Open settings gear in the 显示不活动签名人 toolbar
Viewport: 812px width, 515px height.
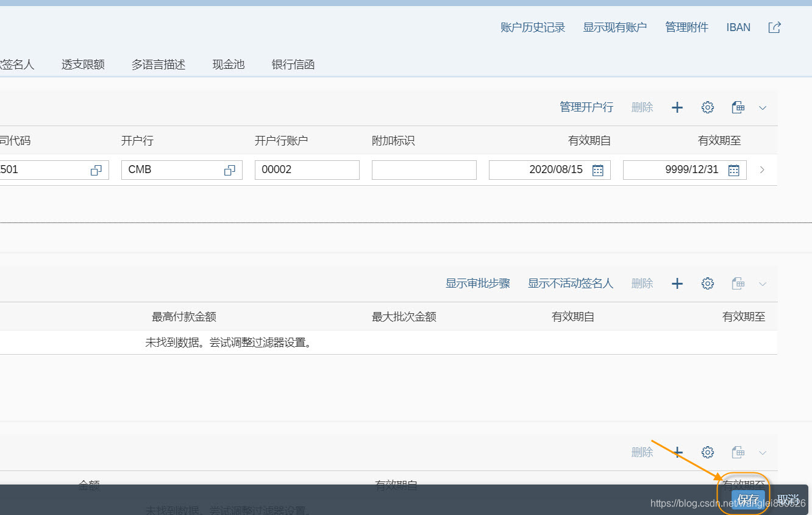click(x=708, y=283)
